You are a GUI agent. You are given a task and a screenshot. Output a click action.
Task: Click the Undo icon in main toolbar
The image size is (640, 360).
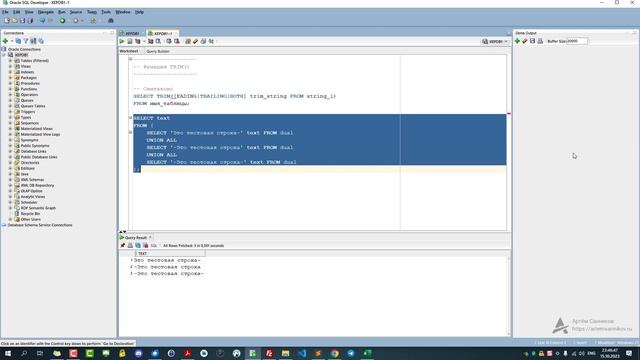pyautogui.click(x=42, y=20)
